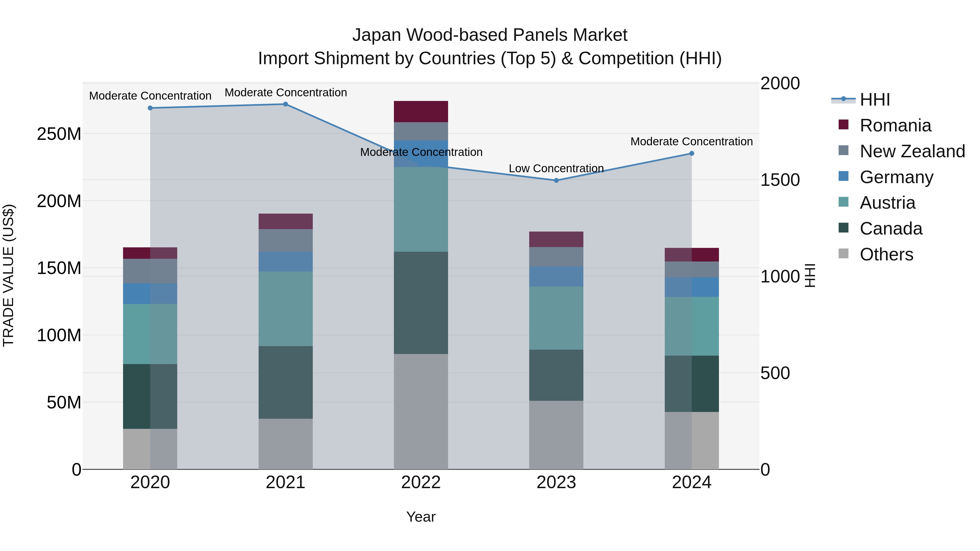Click the 'Japan Wood-based Panels Market' chart title
This screenshot has width=980, height=551.
pos(490,35)
